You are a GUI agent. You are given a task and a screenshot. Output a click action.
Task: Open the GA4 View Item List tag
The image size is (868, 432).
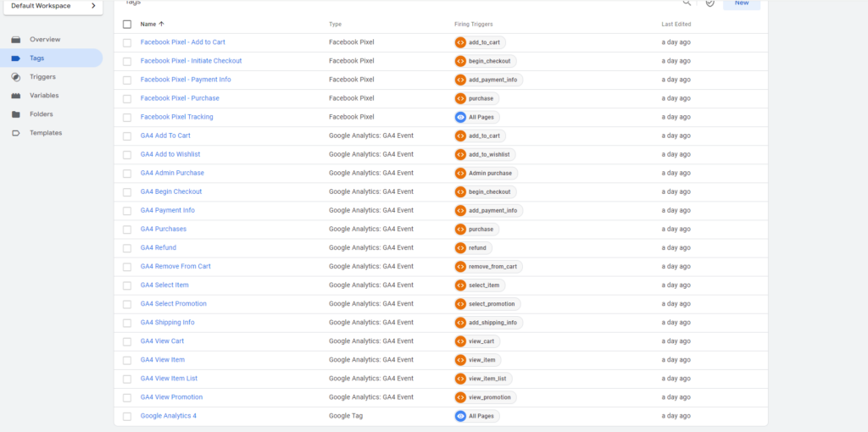pyautogui.click(x=169, y=379)
